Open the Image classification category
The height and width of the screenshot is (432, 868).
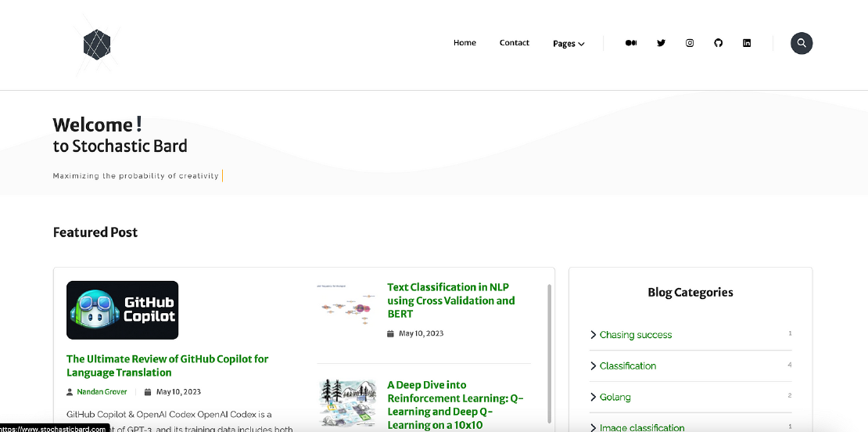pos(641,427)
